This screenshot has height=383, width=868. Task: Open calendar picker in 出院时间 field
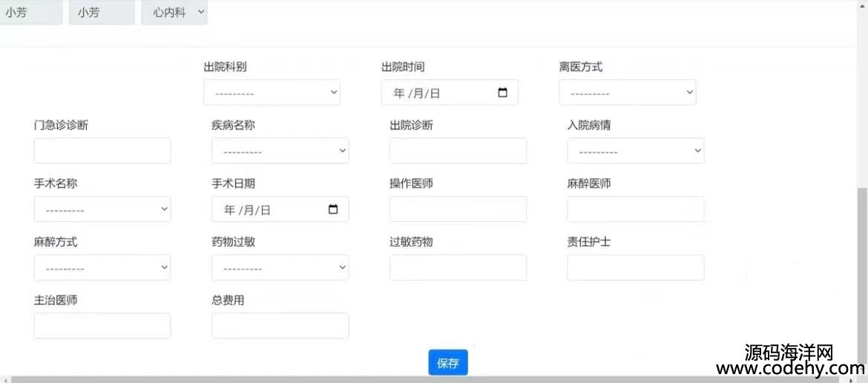[x=503, y=93]
